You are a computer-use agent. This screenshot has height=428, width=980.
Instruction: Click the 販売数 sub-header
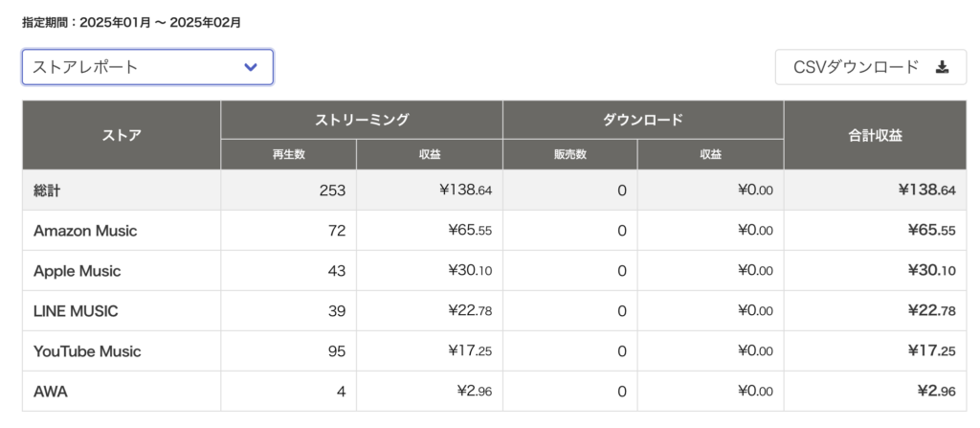(x=570, y=154)
